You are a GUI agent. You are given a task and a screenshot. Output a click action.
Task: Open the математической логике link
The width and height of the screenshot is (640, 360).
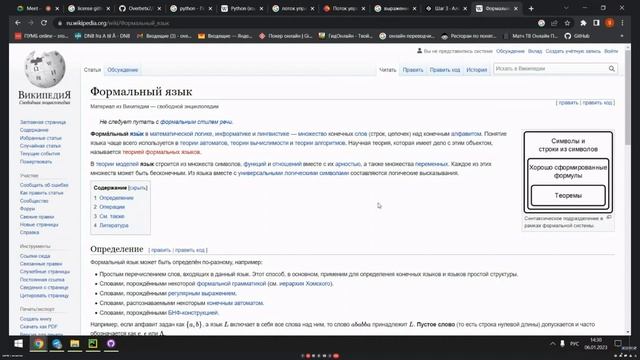[181, 133]
